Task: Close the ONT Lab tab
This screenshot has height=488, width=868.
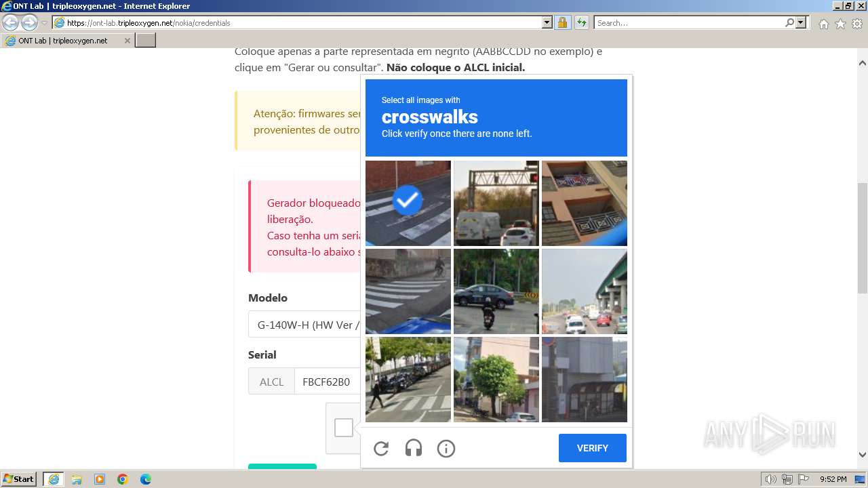Action: click(127, 41)
